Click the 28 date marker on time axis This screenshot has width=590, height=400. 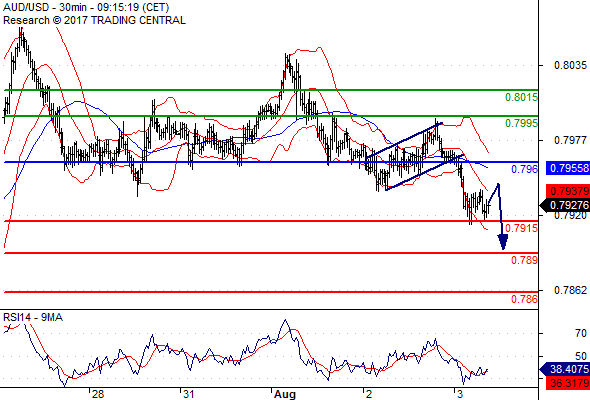click(98, 394)
